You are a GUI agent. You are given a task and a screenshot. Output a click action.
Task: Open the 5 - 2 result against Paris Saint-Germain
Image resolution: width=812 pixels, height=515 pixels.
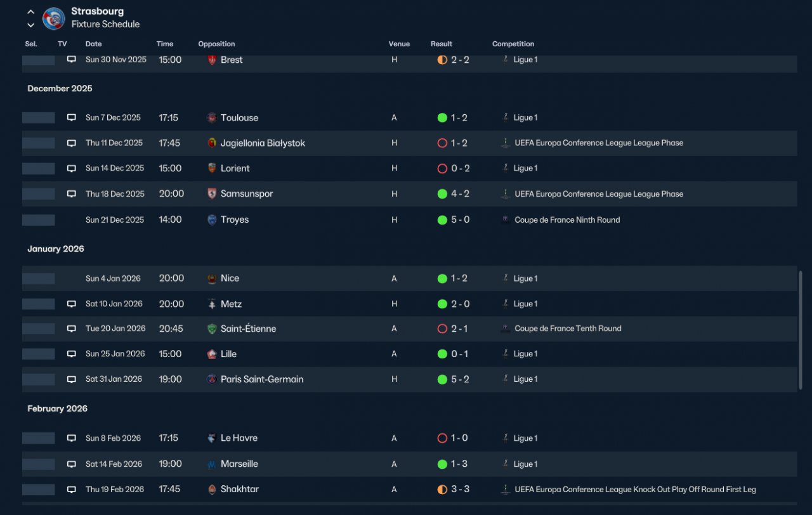coord(460,379)
